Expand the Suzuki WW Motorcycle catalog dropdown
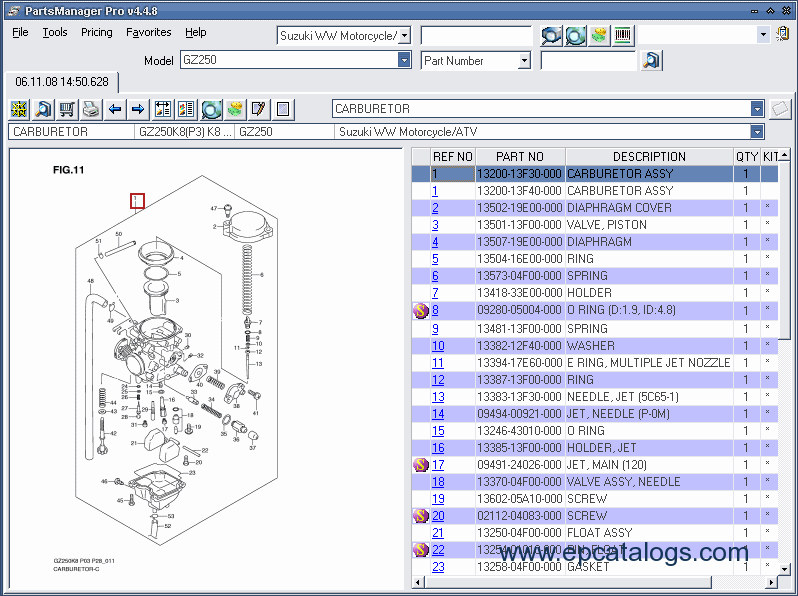 click(405, 36)
